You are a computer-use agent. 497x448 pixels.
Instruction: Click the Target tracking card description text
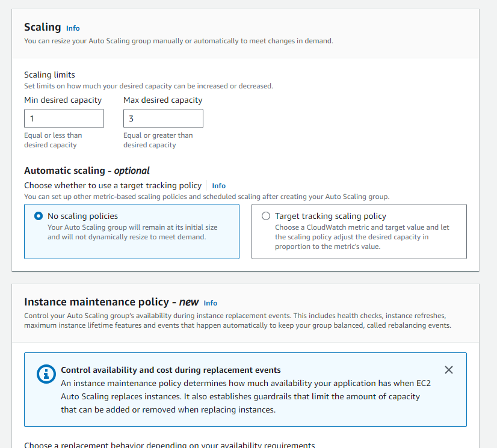click(x=362, y=237)
